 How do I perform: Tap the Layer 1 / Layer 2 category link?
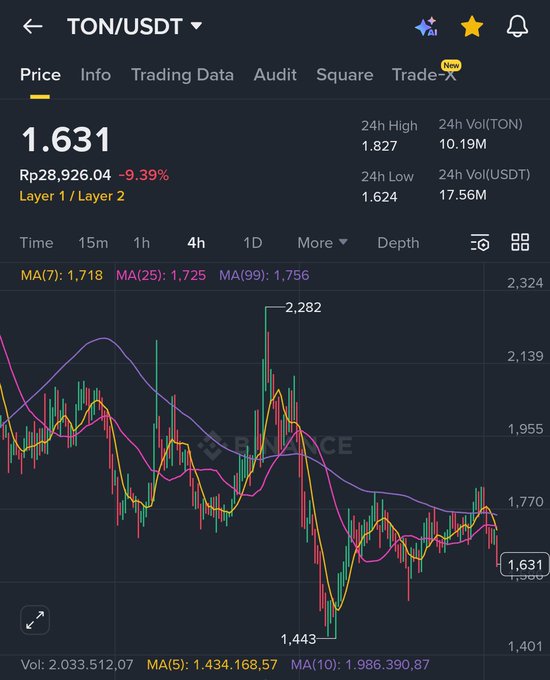(72, 196)
